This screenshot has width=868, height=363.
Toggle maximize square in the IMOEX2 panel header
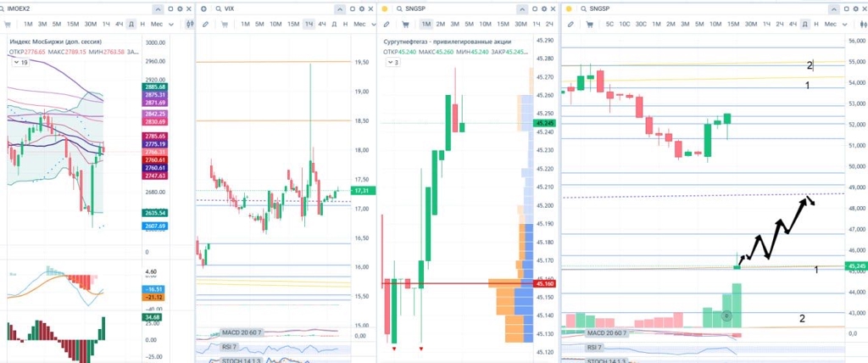tap(170, 8)
